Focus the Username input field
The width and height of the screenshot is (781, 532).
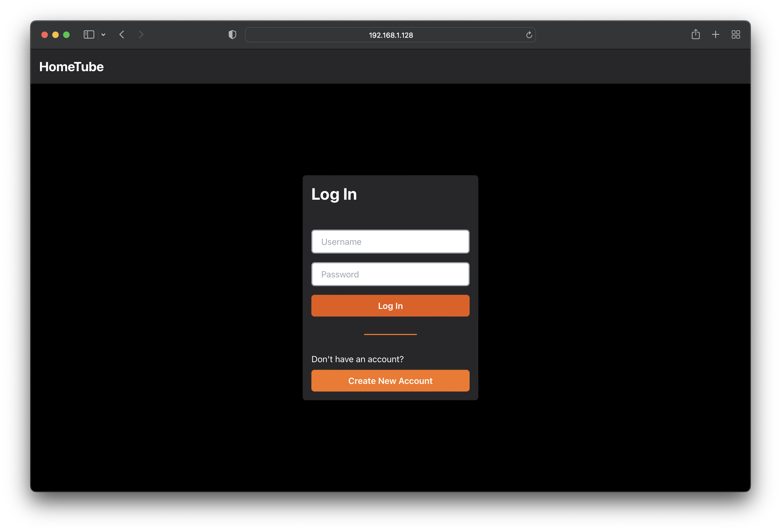(x=390, y=242)
